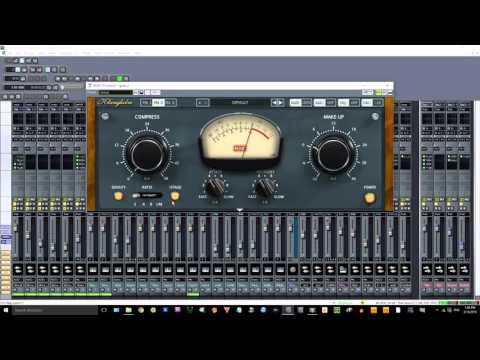
Task: Toggle the plugin POWER button
Action: click(369, 198)
